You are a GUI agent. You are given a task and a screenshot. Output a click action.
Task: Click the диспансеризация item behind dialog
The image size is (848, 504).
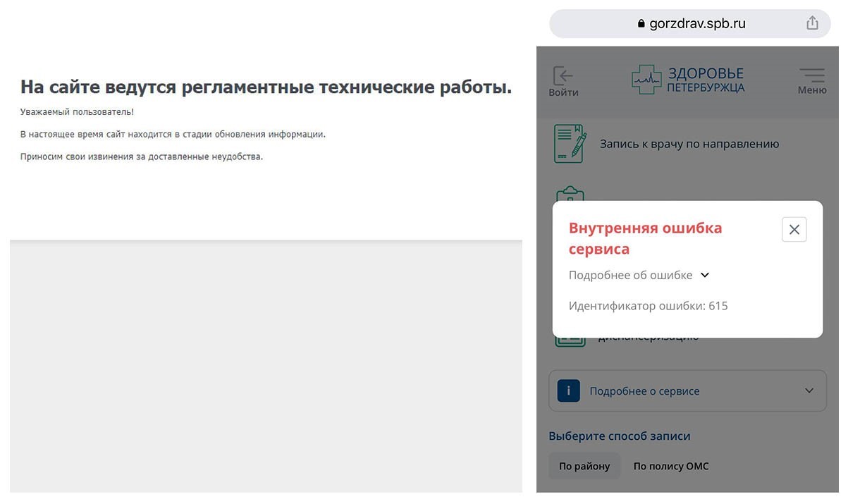(x=649, y=339)
